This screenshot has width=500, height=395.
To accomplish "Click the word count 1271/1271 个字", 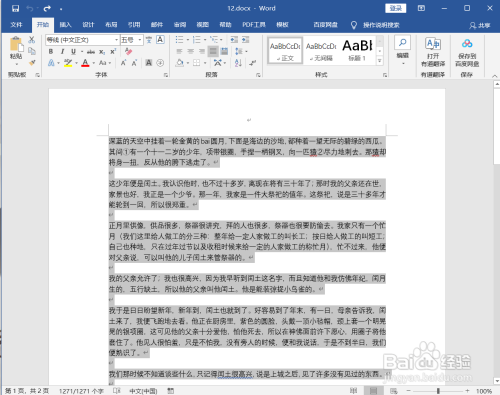I will (81, 391).
